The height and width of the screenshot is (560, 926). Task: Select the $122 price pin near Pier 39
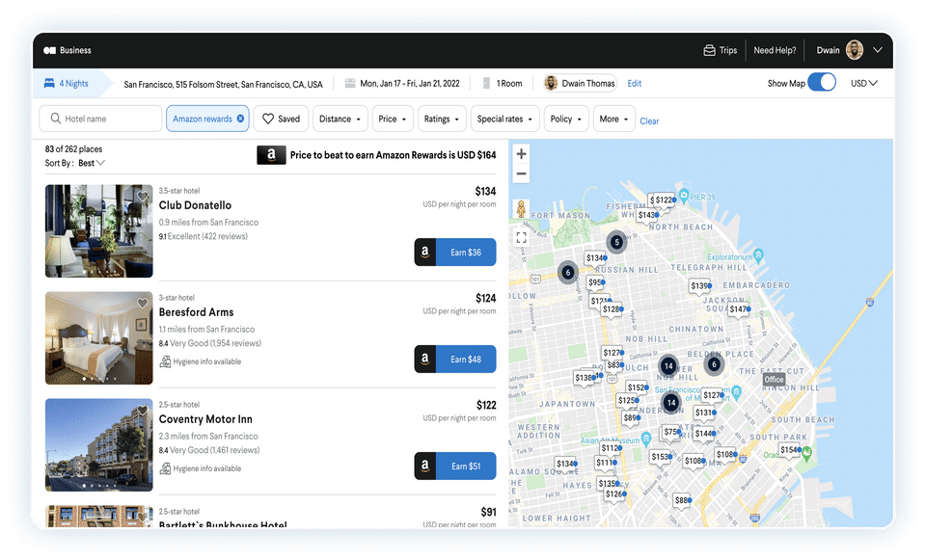click(663, 200)
